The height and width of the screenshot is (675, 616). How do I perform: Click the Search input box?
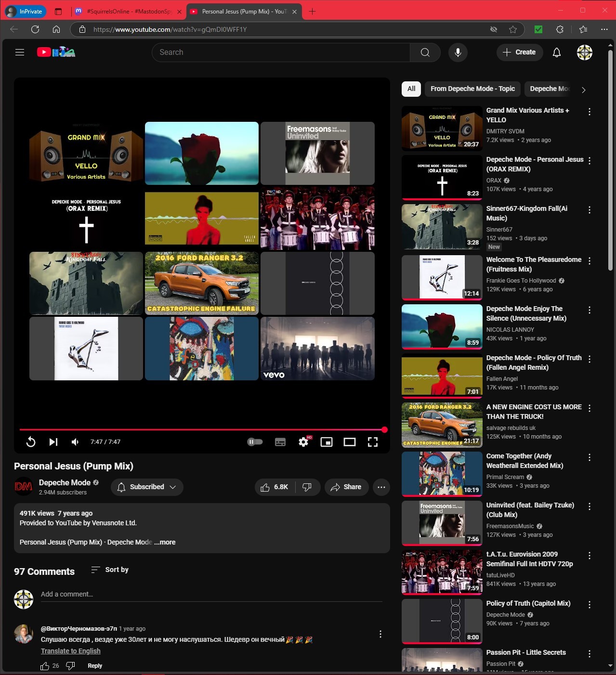click(x=281, y=52)
